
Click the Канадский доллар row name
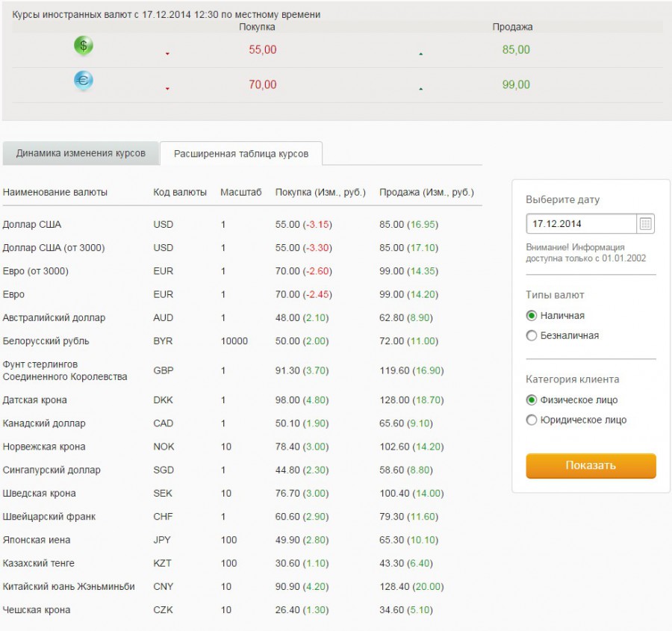(x=44, y=423)
